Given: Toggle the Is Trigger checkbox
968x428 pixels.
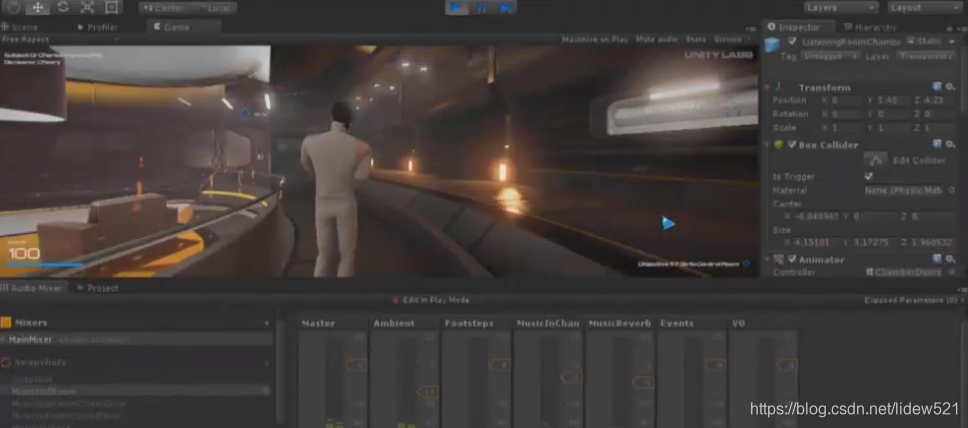Looking at the screenshot, I should pyautogui.click(x=869, y=176).
